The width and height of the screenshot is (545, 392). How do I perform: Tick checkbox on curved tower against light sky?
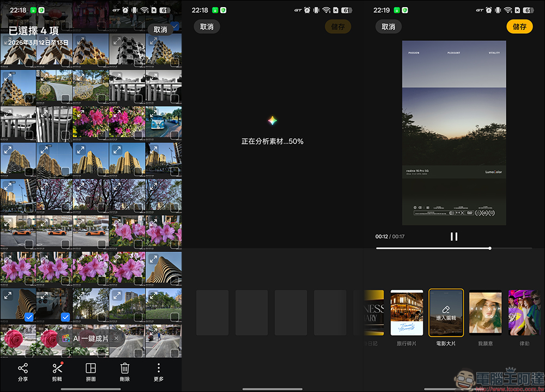coord(174,280)
